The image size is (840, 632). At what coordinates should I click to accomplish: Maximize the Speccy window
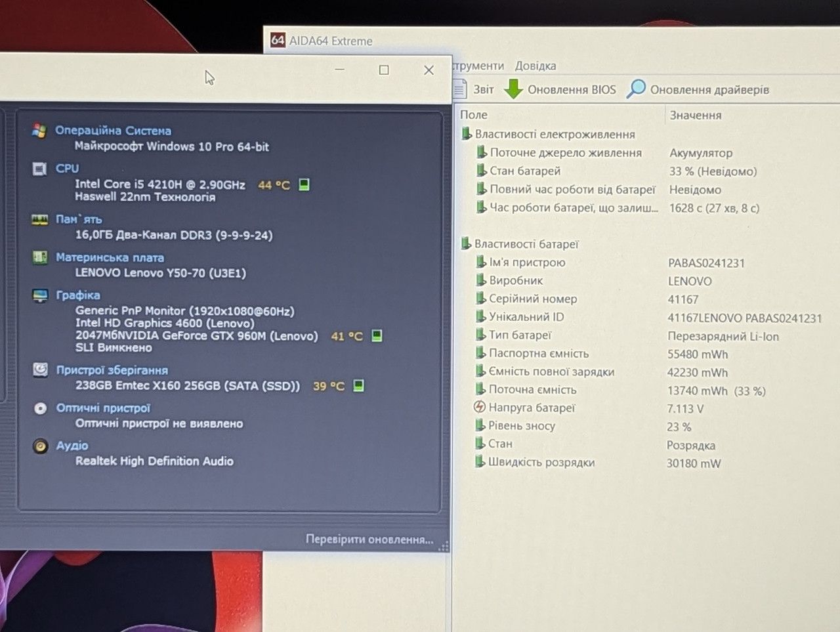pos(384,70)
